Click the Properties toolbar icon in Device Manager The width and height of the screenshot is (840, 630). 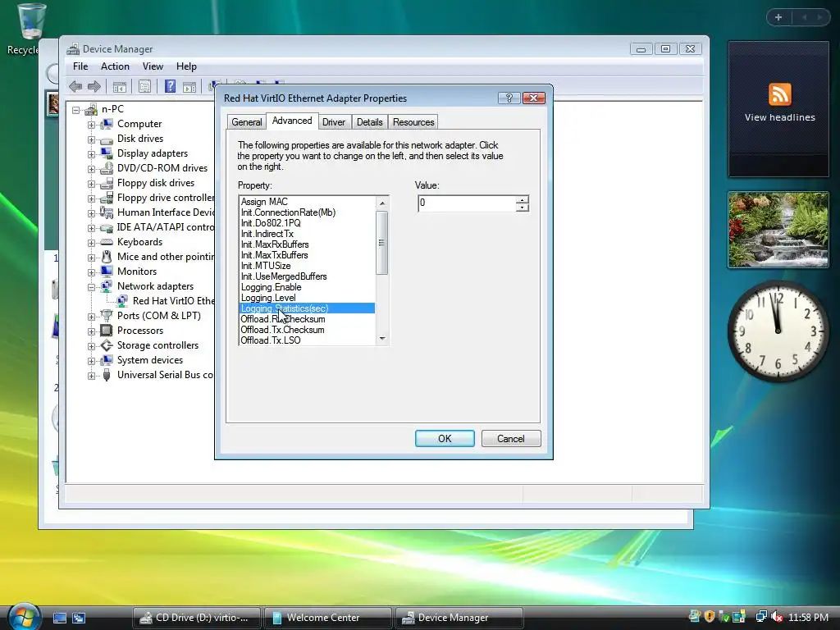pos(144,86)
